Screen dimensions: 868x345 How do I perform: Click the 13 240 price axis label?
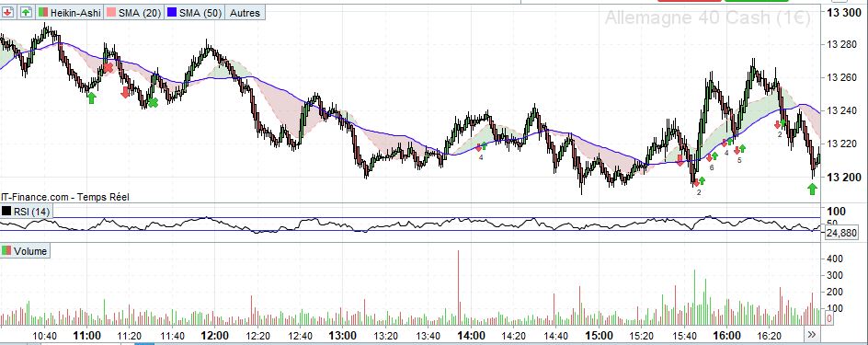(x=841, y=110)
